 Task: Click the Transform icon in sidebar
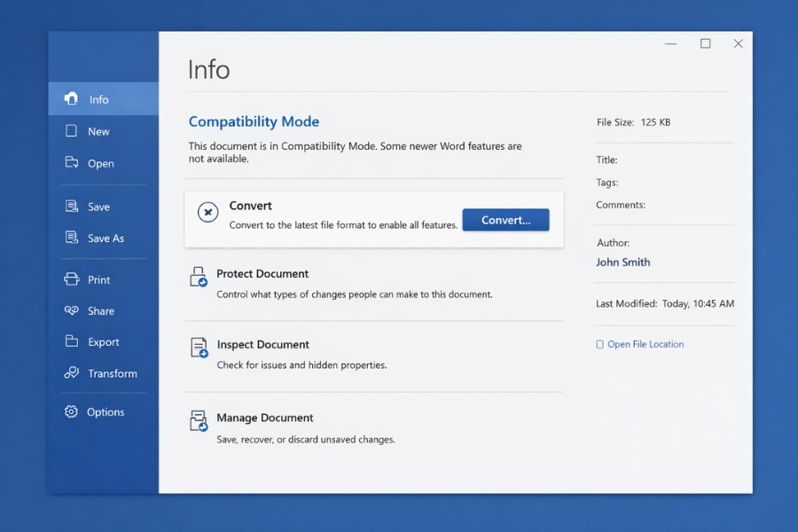[72, 373]
